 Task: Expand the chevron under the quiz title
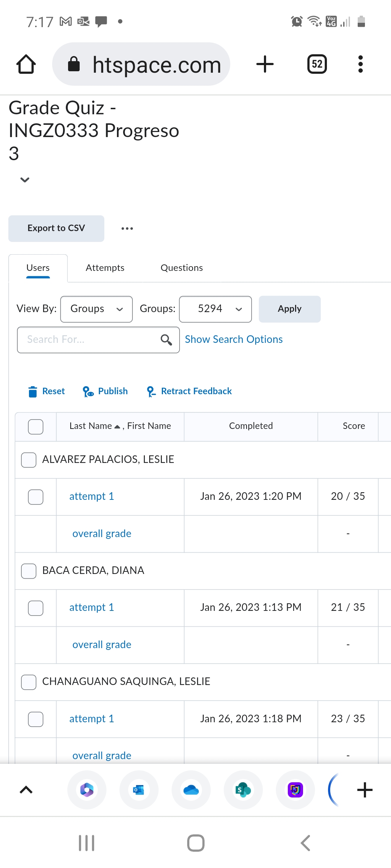click(25, 180)
